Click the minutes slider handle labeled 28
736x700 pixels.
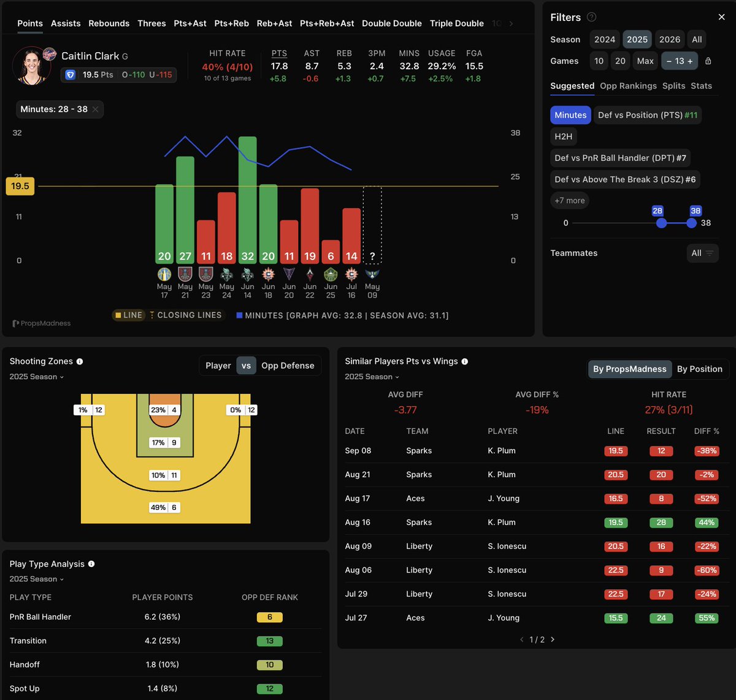click(661, 223)
